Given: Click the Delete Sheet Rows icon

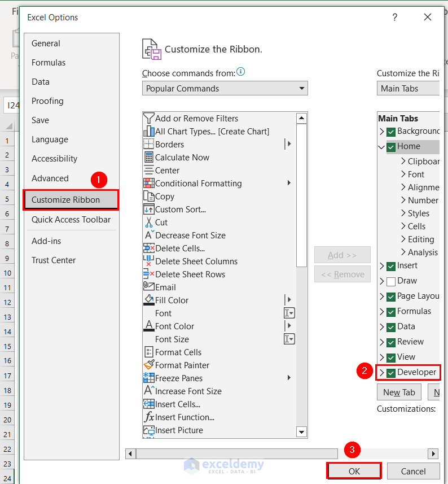Looking at the screenshot, I should pyautogui.click(x=149, y=274).
